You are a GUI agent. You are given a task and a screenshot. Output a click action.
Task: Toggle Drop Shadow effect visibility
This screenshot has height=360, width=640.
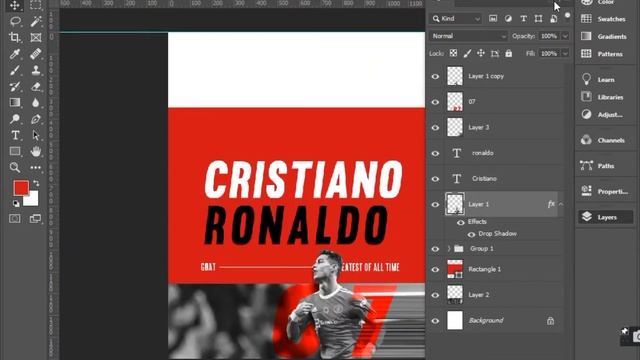pyautogui.click(x=471, y=234)
